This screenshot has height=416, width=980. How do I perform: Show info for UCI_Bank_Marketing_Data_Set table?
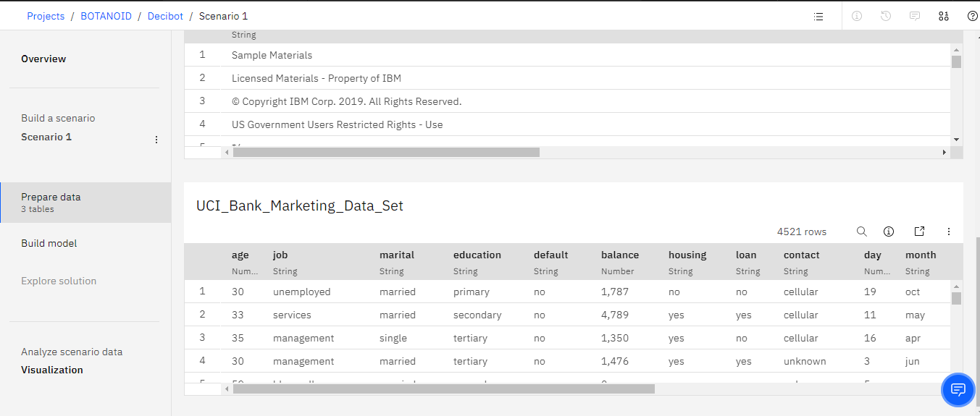[889, 232]
